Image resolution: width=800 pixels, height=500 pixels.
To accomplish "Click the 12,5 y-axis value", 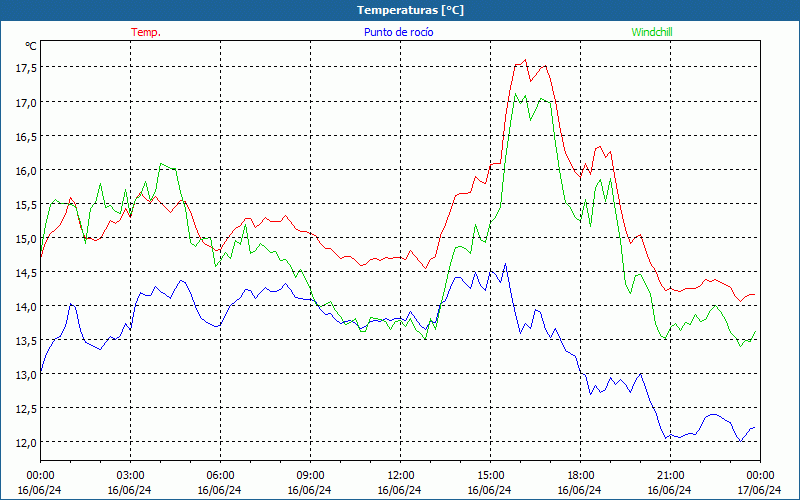I will (x=26, y=409).
